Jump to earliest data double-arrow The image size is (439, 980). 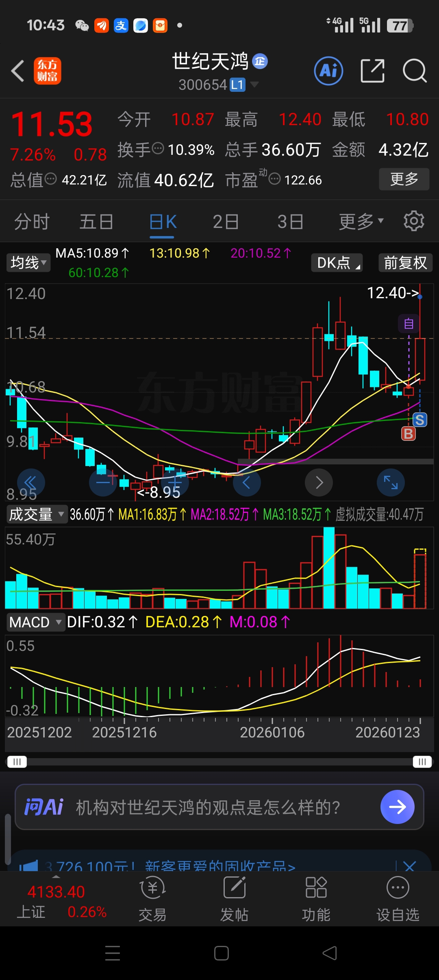pyautogui.click(x=31, y=483)
